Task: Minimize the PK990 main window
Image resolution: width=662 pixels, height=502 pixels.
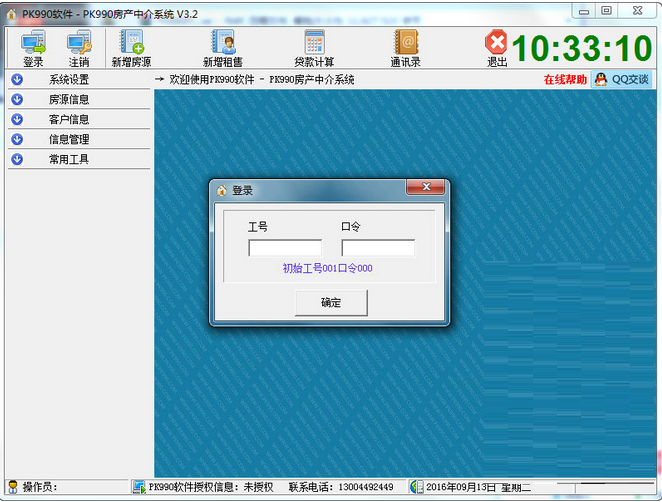Action: point(583,11)
